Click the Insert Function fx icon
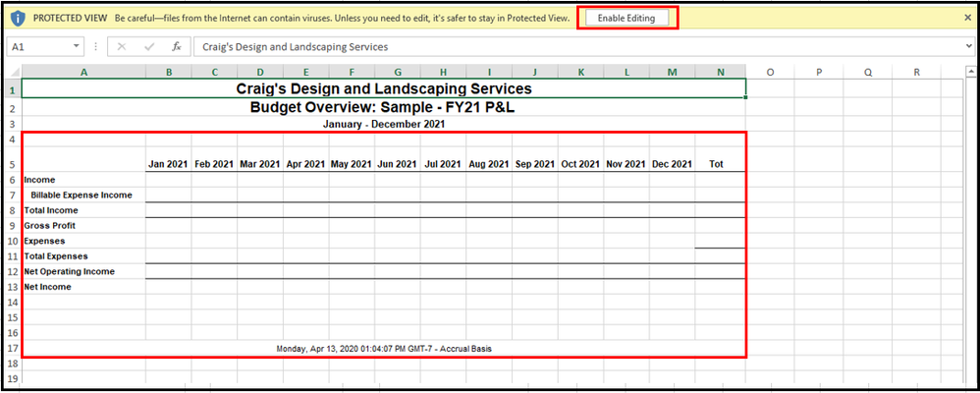Screen dimensions: 980x393 pos(176,46)
